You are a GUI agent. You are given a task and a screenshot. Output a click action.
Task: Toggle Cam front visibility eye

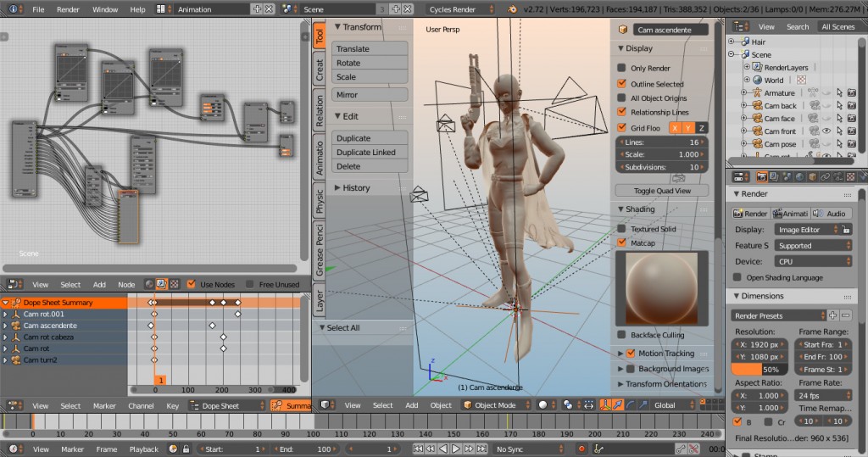[826, 131]
